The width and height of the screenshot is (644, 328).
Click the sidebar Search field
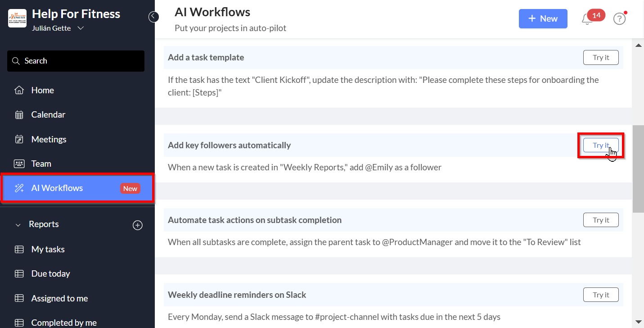pos(76,61)
